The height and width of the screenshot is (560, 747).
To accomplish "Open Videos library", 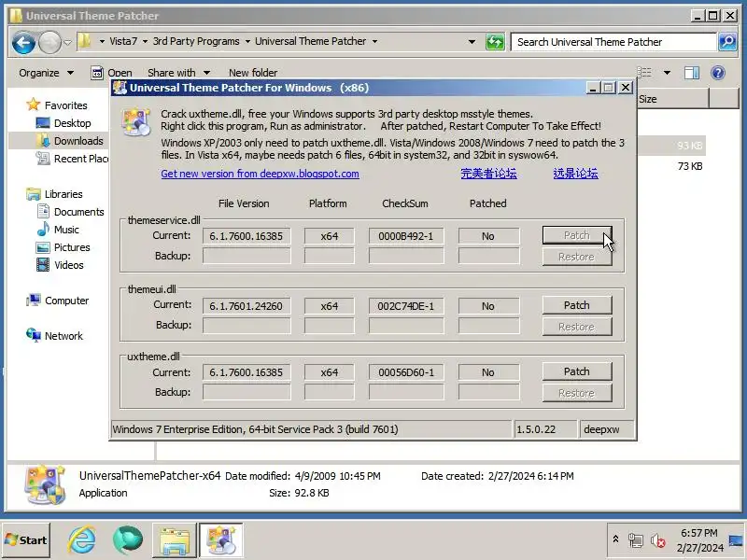I will click(60, 265).
